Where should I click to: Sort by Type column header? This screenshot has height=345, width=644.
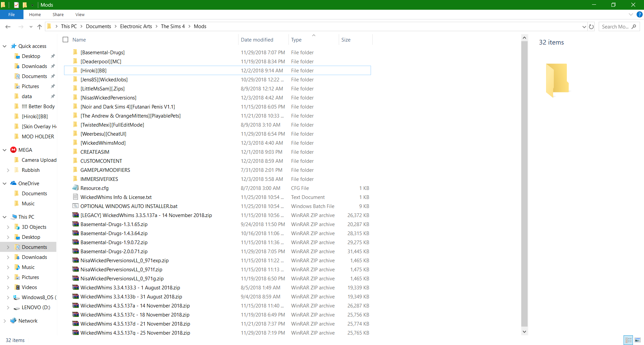coord(296,40)
